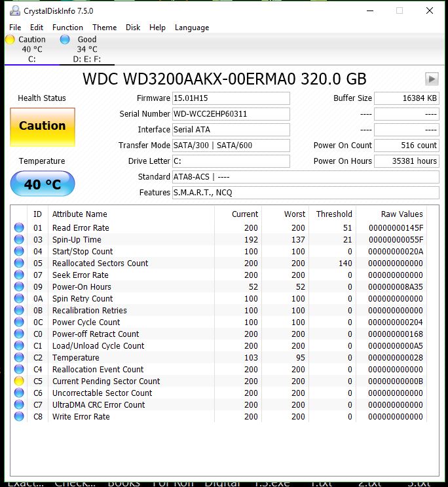
Task: Click status icon for UltraDMA CRC Error Count
Action: pos(19,404)
